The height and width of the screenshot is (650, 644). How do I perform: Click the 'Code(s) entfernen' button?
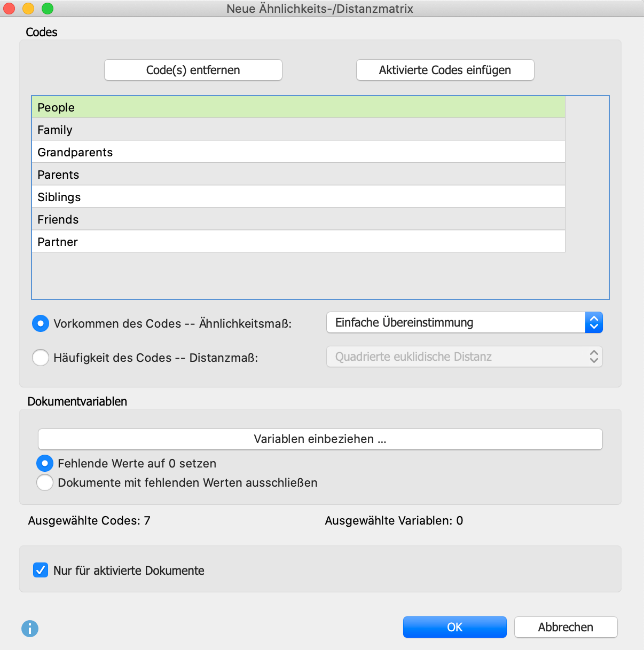[x=193, y=70]
